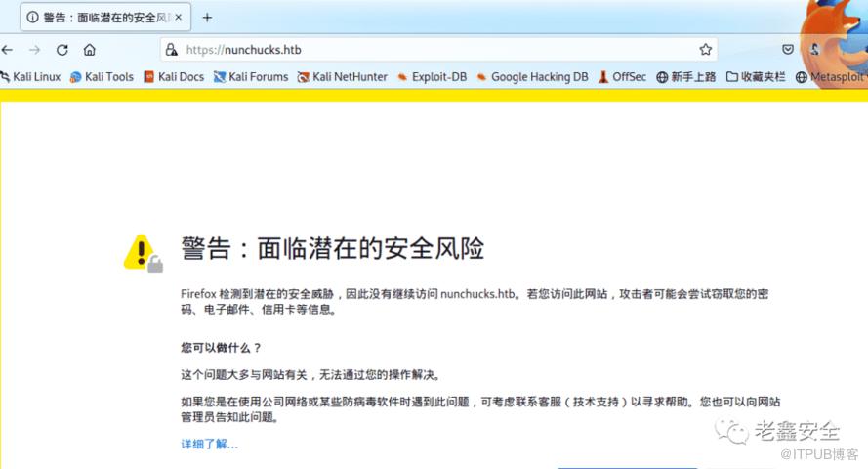
Task: Open Exploit-DB bookmark
Action: click(x=432, y=77)
